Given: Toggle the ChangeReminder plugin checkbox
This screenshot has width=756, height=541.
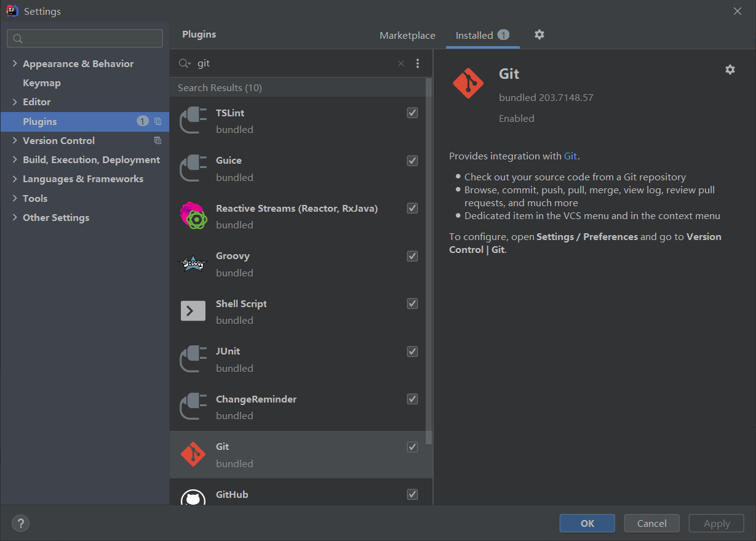Looking at the screenshot, I should [412, 399].
